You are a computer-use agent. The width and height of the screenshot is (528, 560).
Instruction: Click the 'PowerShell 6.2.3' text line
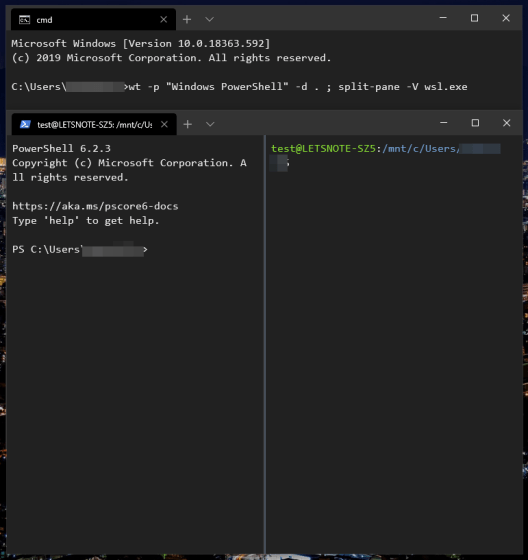(x=61, y=149)
